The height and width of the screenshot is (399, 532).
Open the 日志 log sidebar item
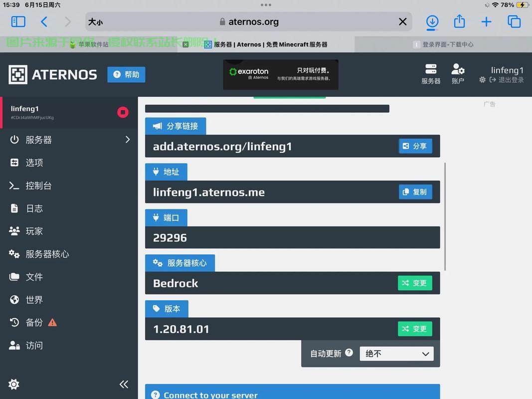69,208
